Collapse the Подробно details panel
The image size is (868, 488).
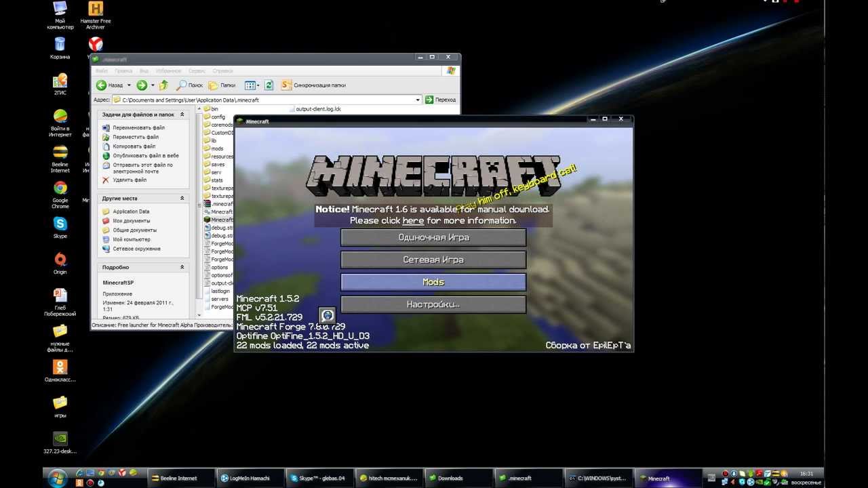pos(182,268)
